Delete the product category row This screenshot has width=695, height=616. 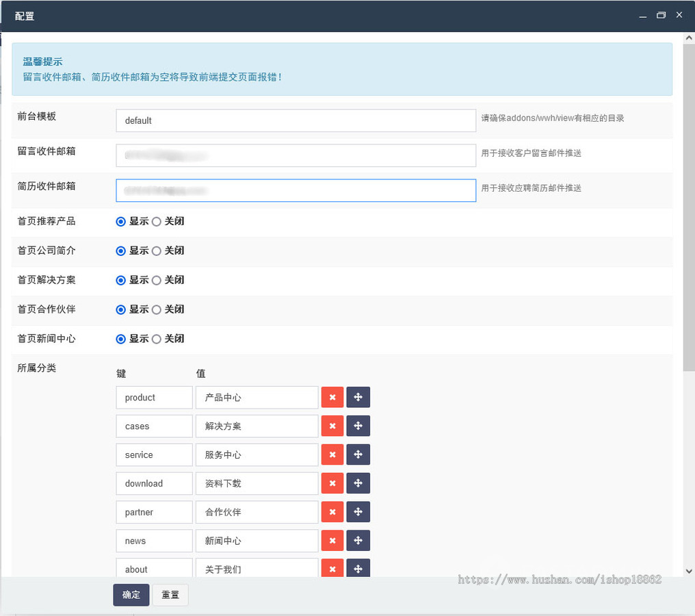[332, 397]
